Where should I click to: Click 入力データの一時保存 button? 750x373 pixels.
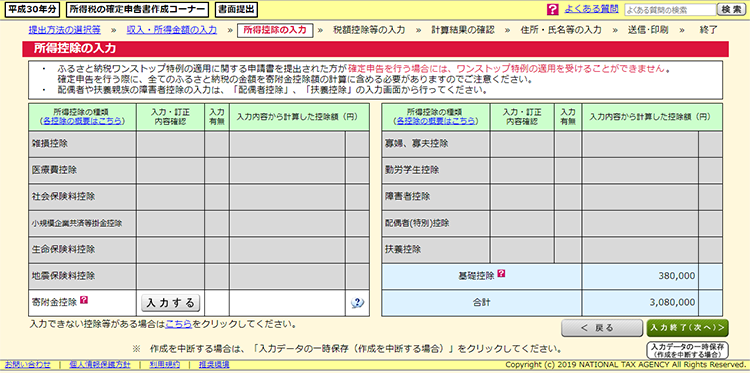point(687,351)
